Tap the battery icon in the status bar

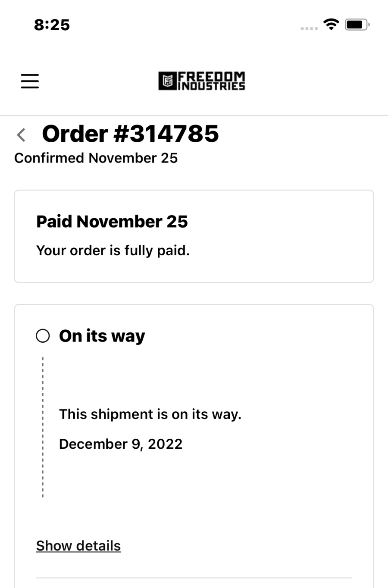tap(357, 25)
